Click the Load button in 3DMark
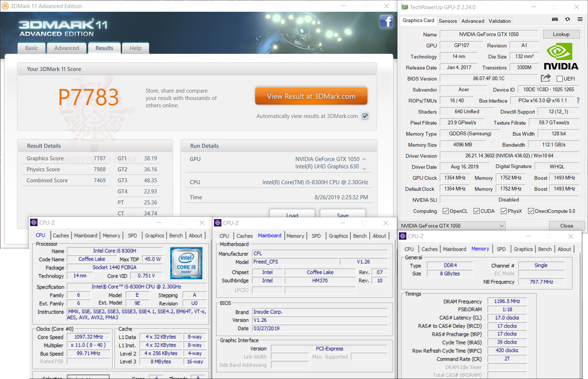588x379 pixels. coord(292,214)
